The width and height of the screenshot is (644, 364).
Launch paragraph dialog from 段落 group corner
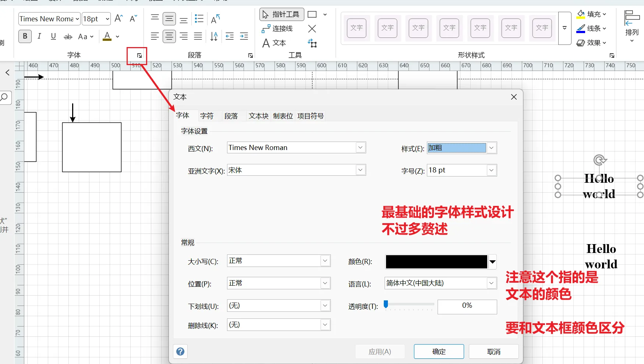click(251, 56)
